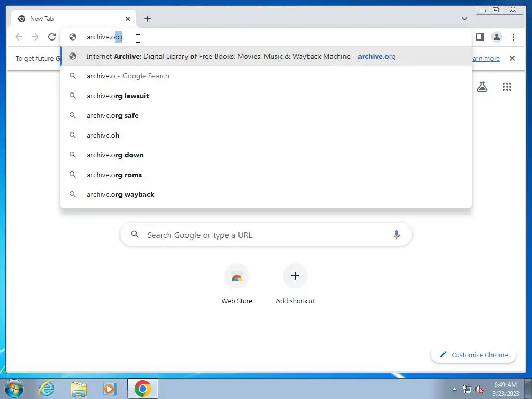This screenshot has width=532, height=399.
Task: Show hidden tray icons arrow
Action: [x=454, y=389]
